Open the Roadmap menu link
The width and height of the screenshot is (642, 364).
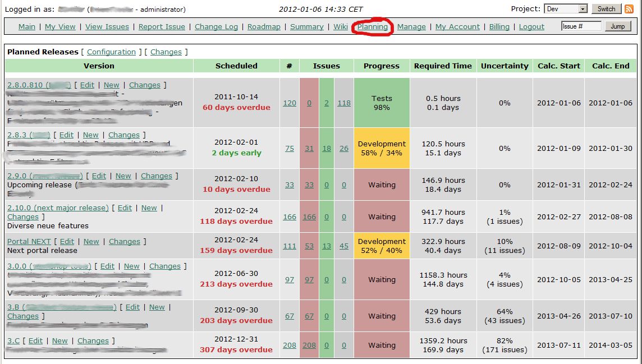pyautogui.click(x=264, y=26)
